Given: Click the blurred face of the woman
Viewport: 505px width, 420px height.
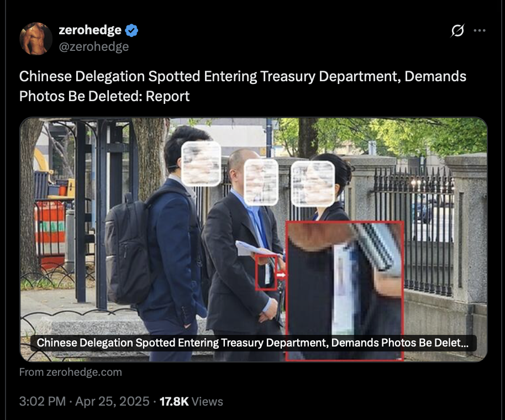Looking at the screenshot, I should [313, 183].
